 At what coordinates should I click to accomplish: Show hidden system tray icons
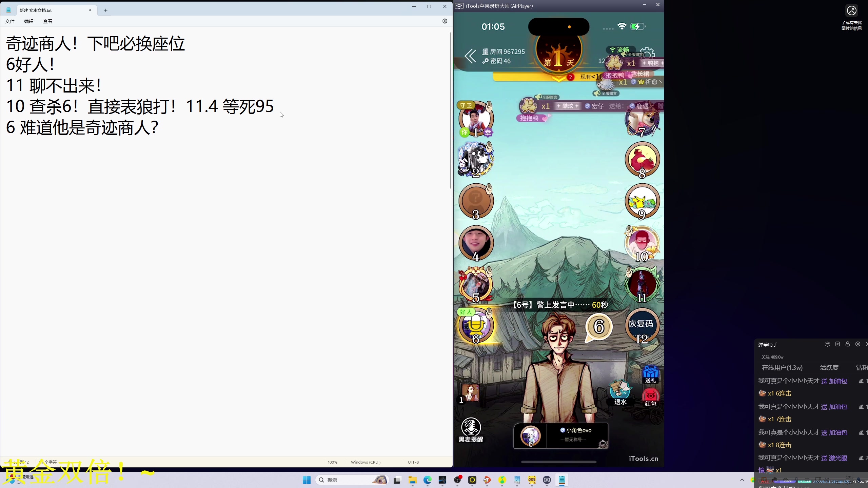click(742, 480)
